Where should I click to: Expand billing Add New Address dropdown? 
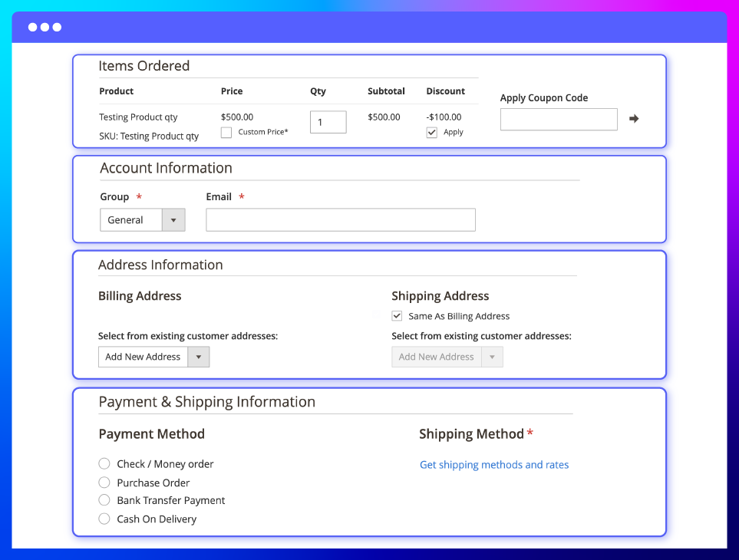coord(153,357)
